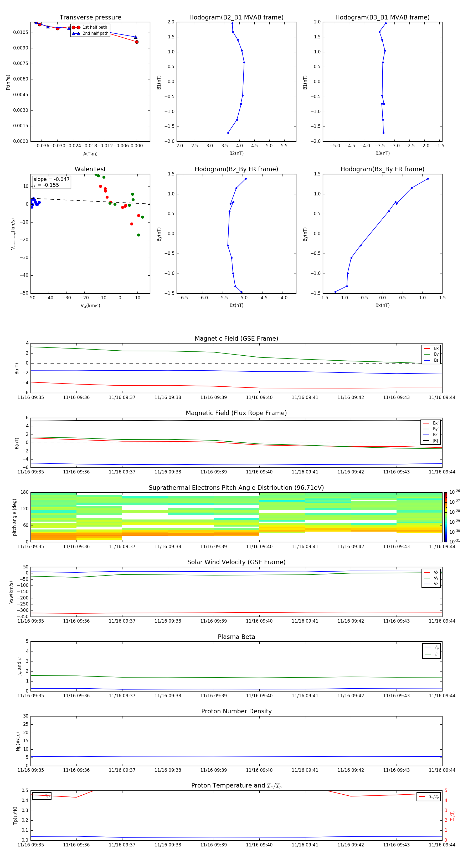
Task: Click the blue triangle at A=0.000 in Transverse pressure
Action: tap(136, 37)
